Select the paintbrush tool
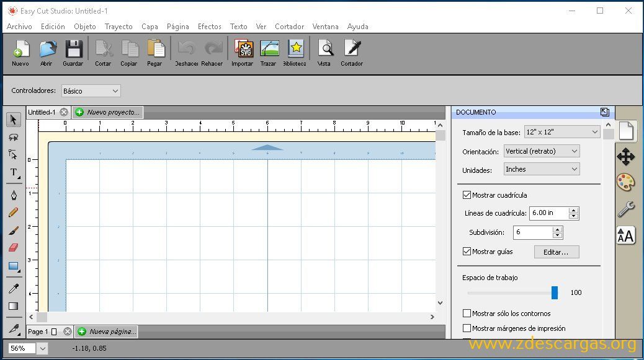 point(14,230)
